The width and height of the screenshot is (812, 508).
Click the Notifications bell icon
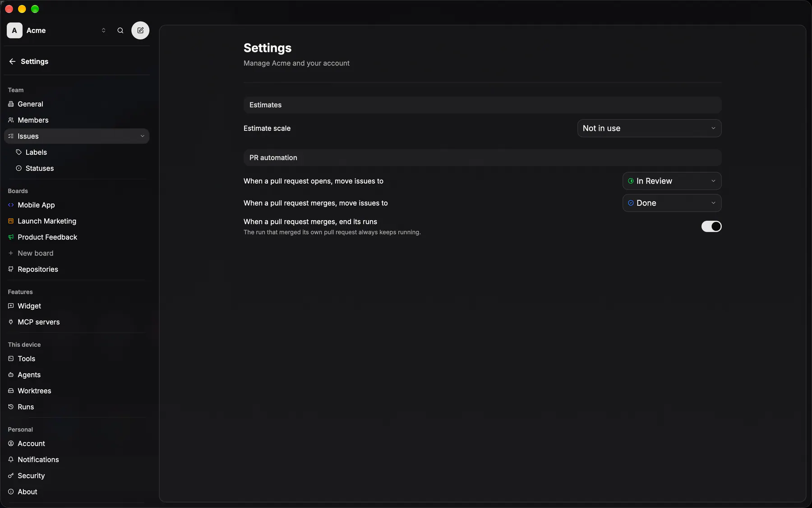(x=11, y=459)
